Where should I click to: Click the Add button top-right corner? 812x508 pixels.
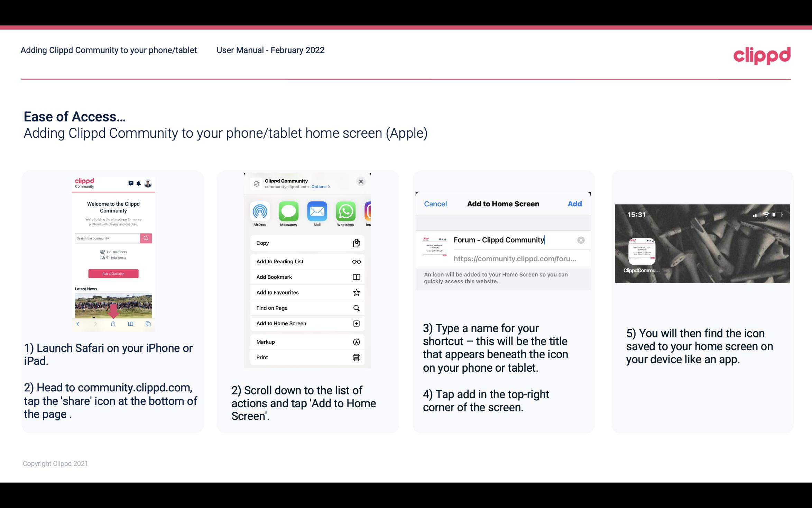575,204
